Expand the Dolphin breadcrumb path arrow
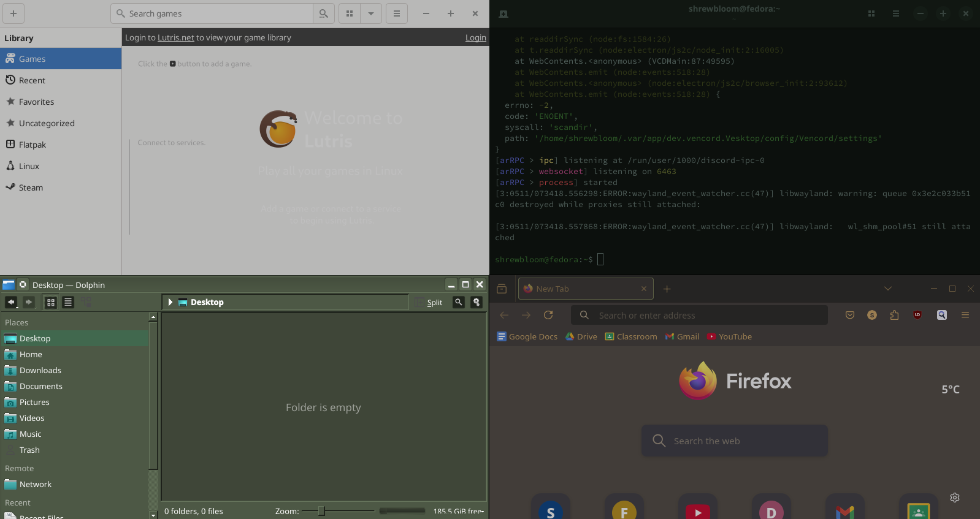The height and width of the screenshot is (519, 980). (170, 302)
